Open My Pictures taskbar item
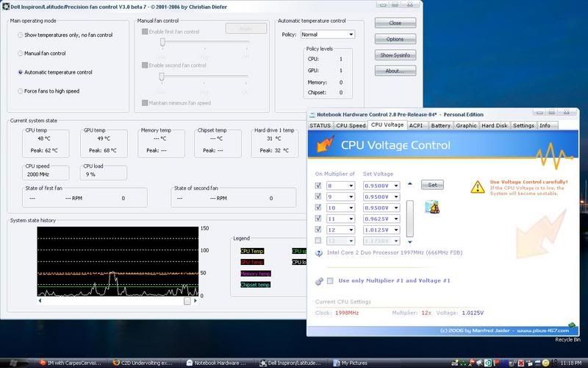This screenshot has height=368, width=588. click(x=351, y=363)
